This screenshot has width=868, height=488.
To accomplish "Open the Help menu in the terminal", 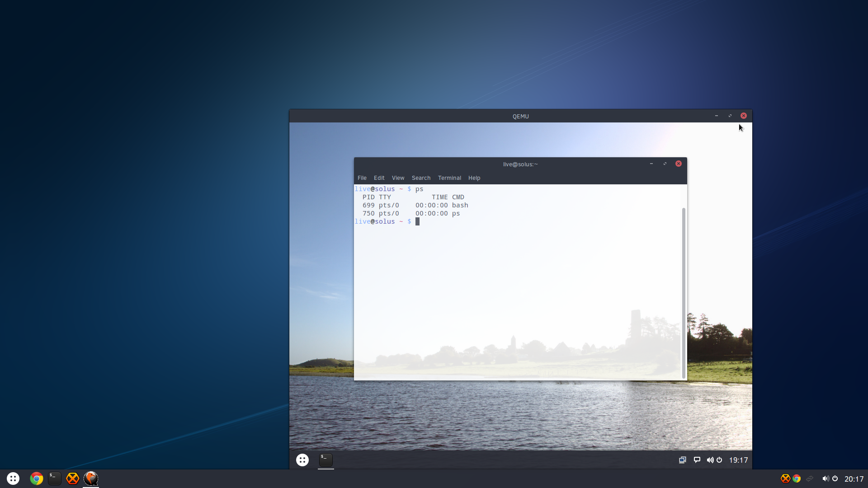I will click(x=474, y=178).
